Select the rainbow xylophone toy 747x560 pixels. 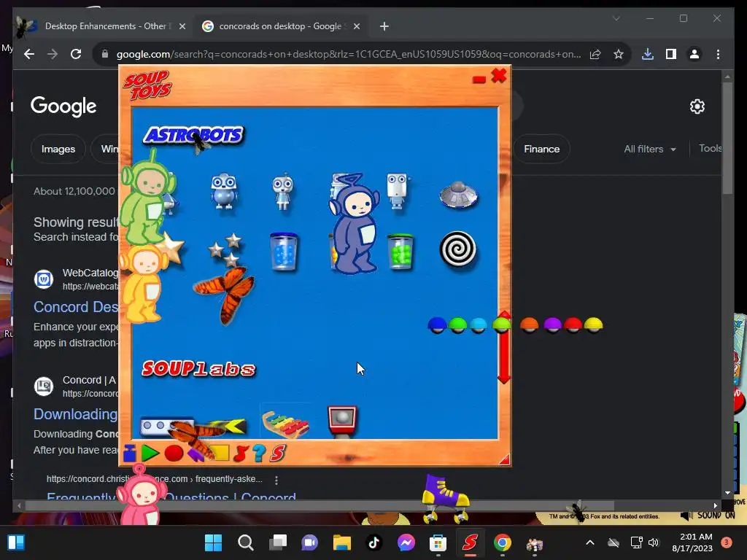(x=285, y=424)
